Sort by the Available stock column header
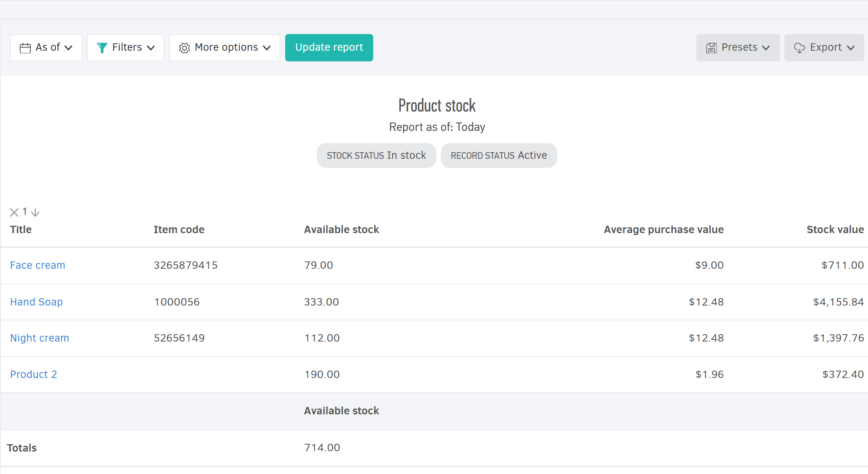Image resolution: width=868 pixels, height=474 pixels. [x=341, y=230]
